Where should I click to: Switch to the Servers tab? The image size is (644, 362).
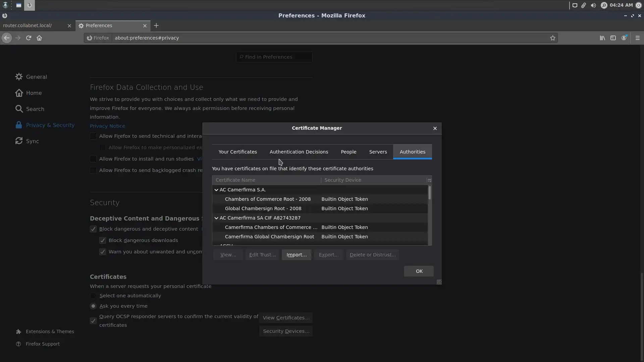pyautogui.click(x=378, y=152)
